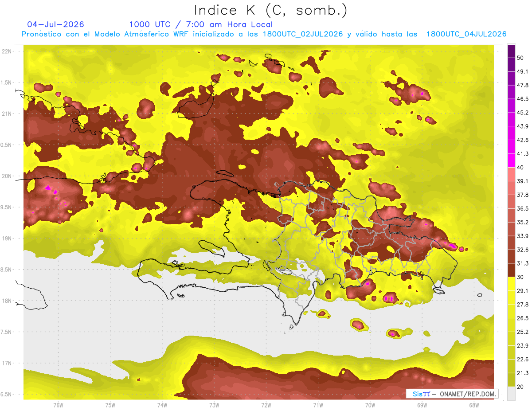Click the '70W' longitude axis label
The height and width of the screenshot is (411, 532).
point(370,405)
